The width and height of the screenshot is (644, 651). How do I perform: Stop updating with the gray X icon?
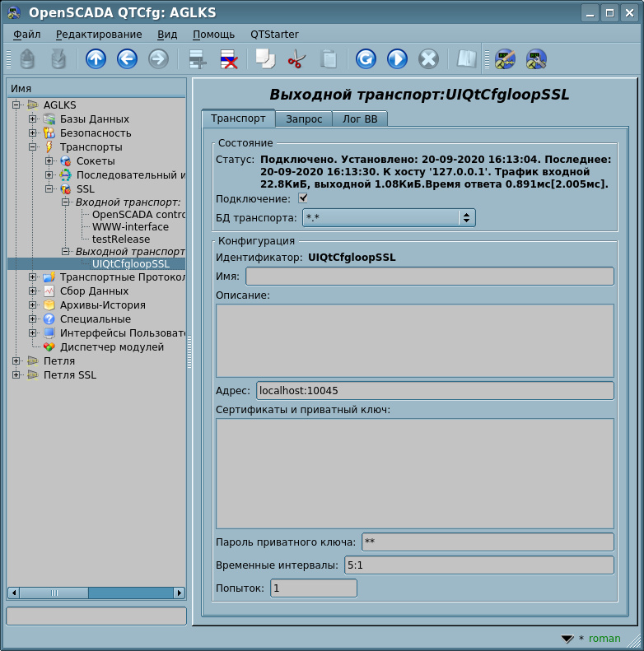click(x=428, y=59)
